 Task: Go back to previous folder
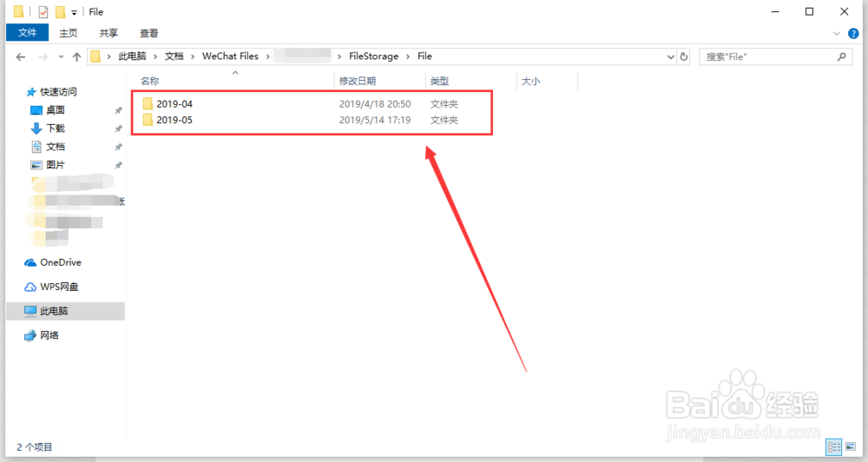click(21, 56)
